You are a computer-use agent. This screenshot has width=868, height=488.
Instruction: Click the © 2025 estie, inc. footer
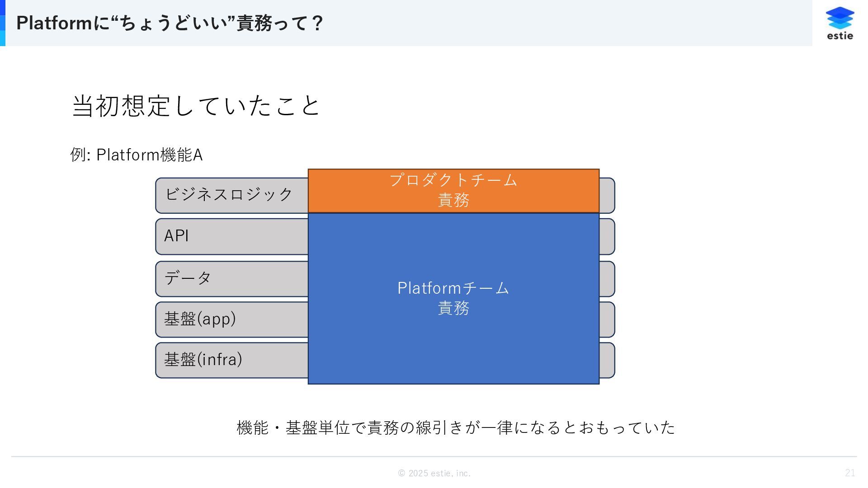pyautogui.click(x=434, y=473)
